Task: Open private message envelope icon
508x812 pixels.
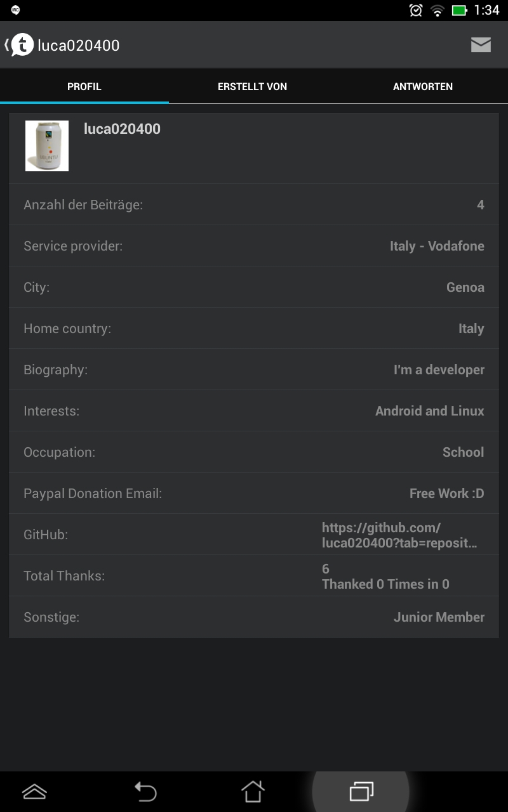Action: (481, 45)
